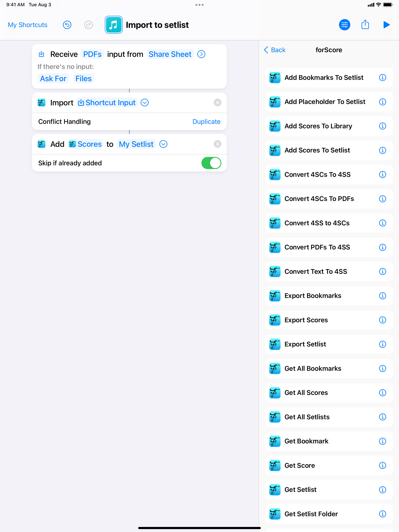Image resolution: width=399 pixels, height=532 pixels.
Task: Go Back from forScore actions list
Action: click(x=275, y=50)
